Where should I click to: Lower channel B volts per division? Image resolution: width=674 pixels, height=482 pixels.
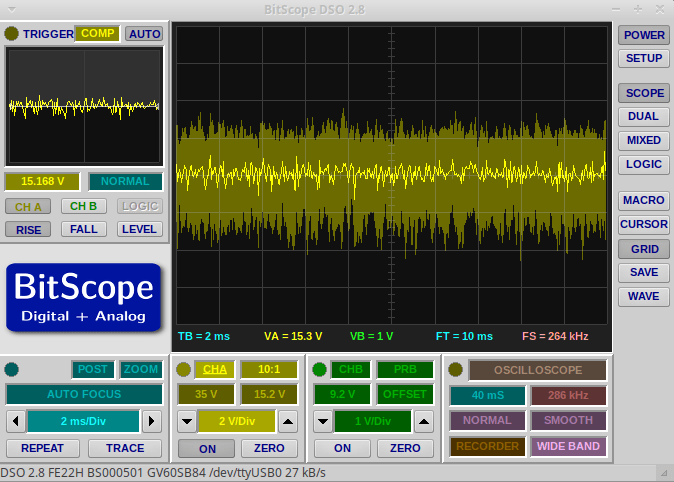[x=323, y=421]
